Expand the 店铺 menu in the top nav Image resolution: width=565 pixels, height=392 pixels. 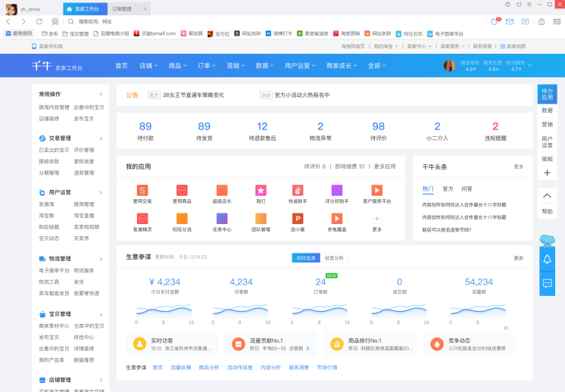[148, 66]
